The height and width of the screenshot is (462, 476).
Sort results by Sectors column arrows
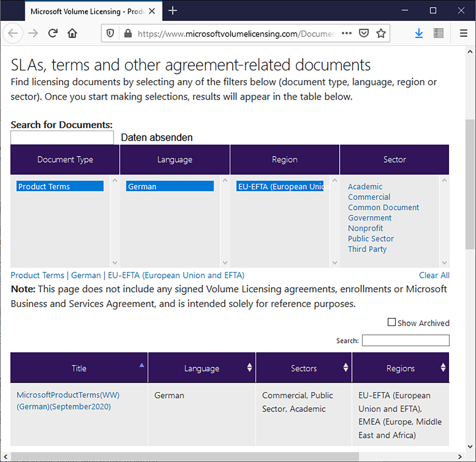(346, 368)
